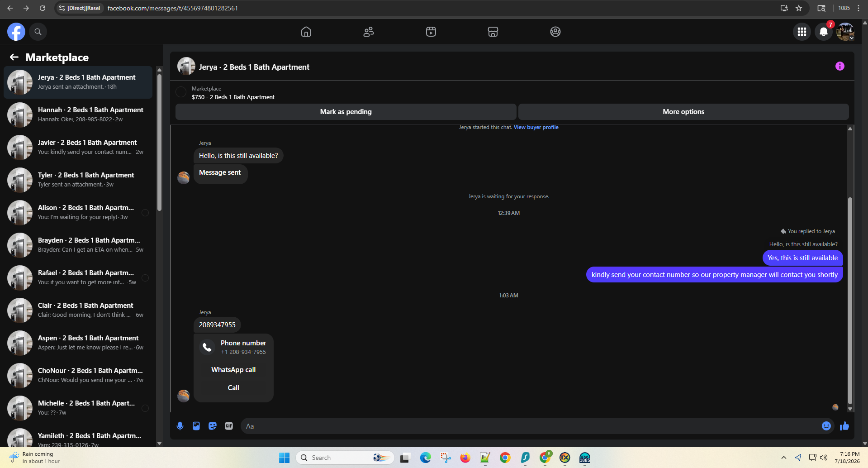Open the View buyer profile link
The height and width of the screenshot is (468, 868).
536,127
